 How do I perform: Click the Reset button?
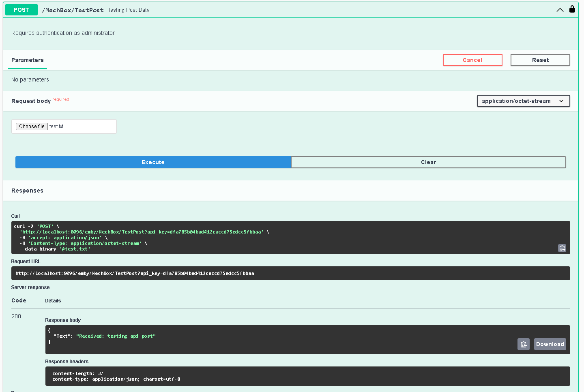pyautogui.click(x=540, y=60)
